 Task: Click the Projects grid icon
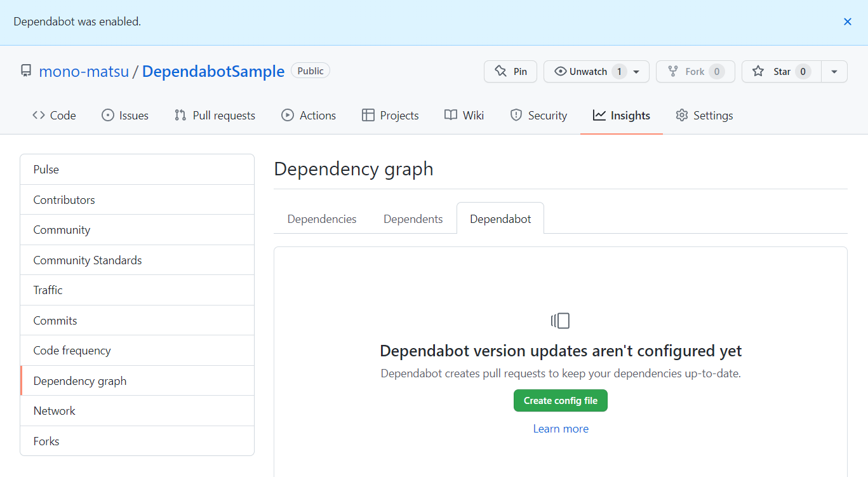point(367,115)
